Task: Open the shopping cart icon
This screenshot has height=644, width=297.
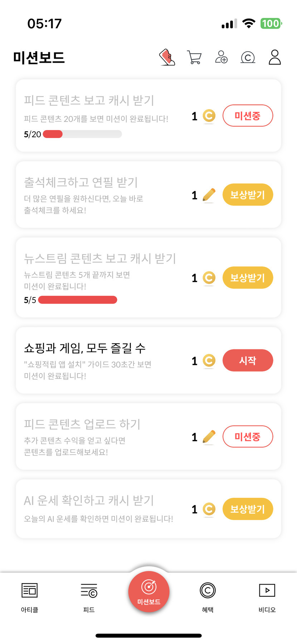Action: (194, 57)
